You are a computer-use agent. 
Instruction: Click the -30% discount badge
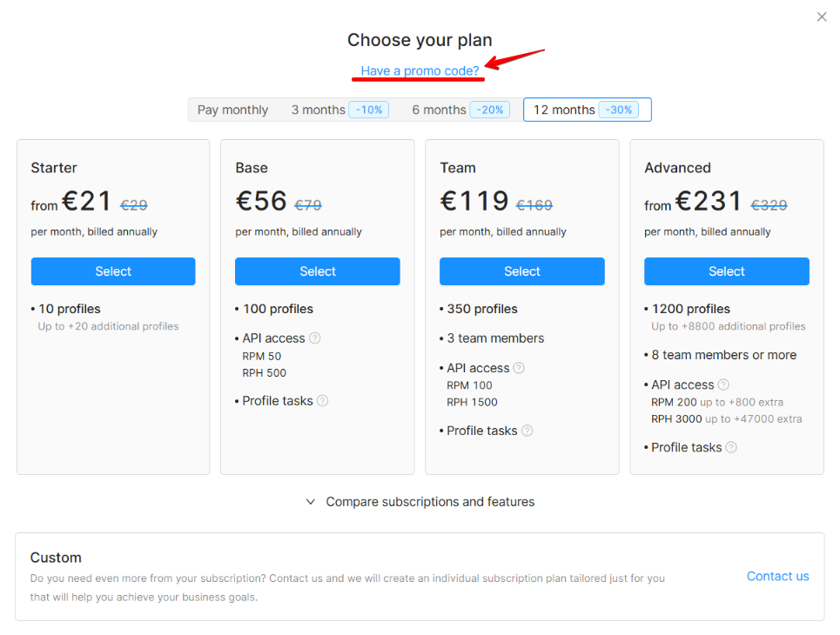click(x=619, y=110)
